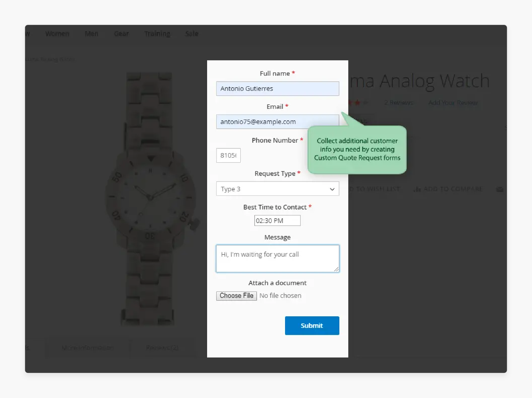Open the Request Type dropdown

(x=277, y=189)
